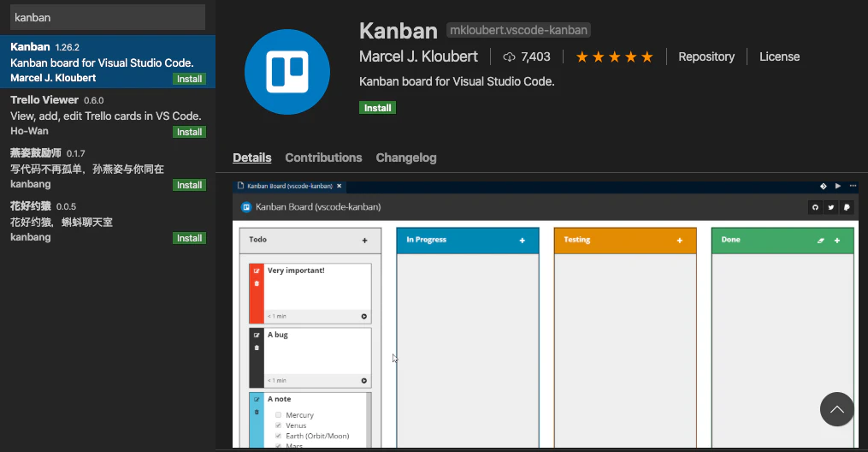The width and height of the screenshot is (868, 452).
Task: Select the 花好约猿 0.0.5 list entry
Action: (108, 222)
